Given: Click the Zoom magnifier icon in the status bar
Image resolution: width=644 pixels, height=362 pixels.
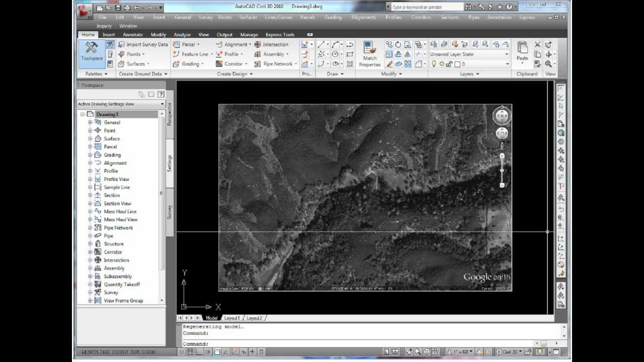Looking at the screenshot, I should 418,352.
